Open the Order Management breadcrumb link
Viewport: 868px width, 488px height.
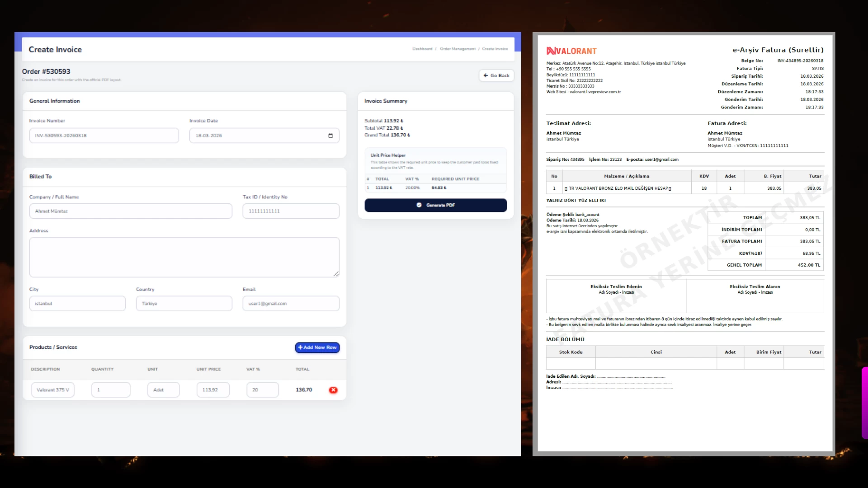(x=458, y=49)
